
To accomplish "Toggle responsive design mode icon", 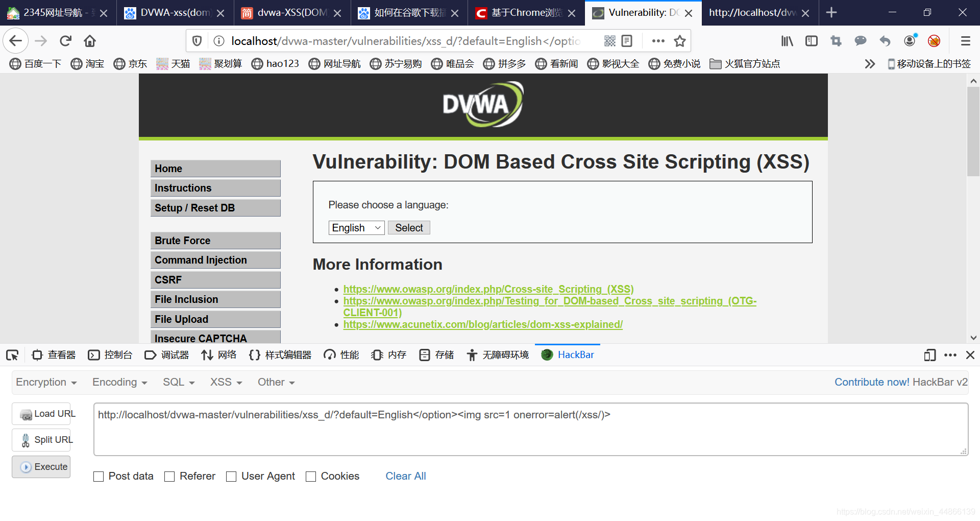I will pyautogui.click(x=930, y=355).
